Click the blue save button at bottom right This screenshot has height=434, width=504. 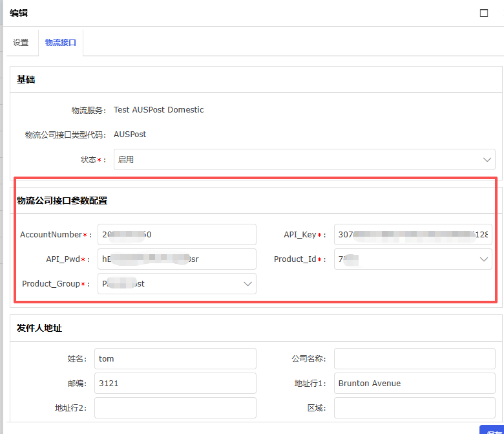pos(492,429)
